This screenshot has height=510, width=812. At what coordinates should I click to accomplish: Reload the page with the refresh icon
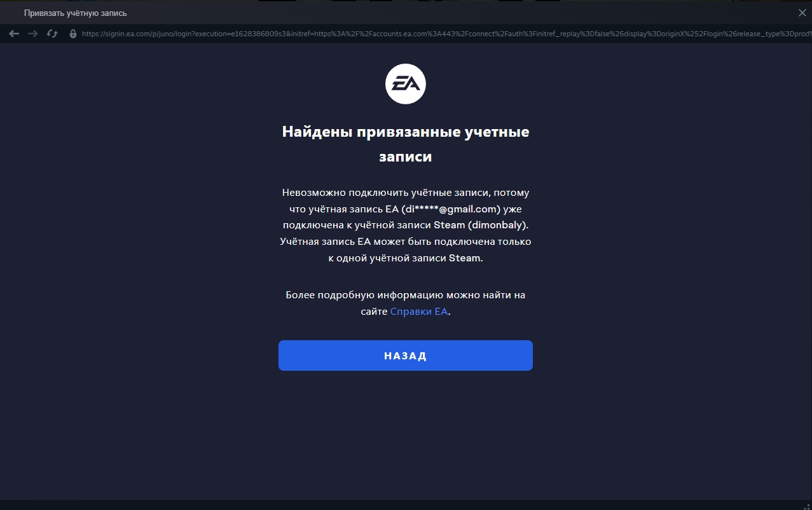(52, 34)
